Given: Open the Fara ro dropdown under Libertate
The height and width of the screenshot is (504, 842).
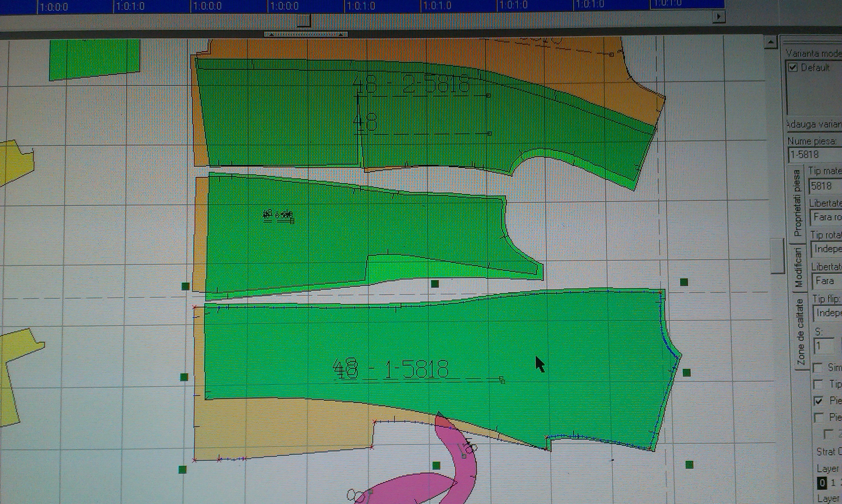Looking at the screenshot, I should pyautogui.click(x=826, y=217).
